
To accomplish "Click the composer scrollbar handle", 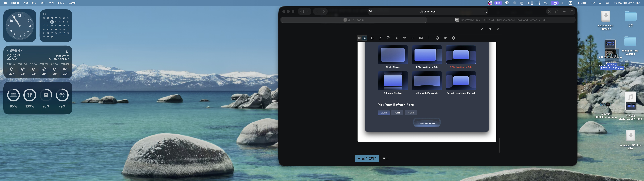I will pyautogui.click(x=500, y=145).
